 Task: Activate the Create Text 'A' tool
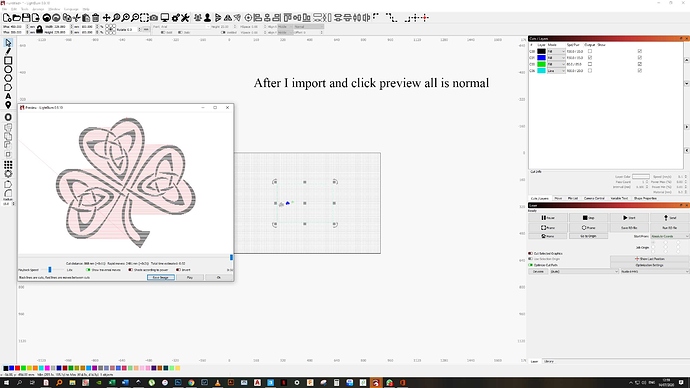[x=8, y=96]
